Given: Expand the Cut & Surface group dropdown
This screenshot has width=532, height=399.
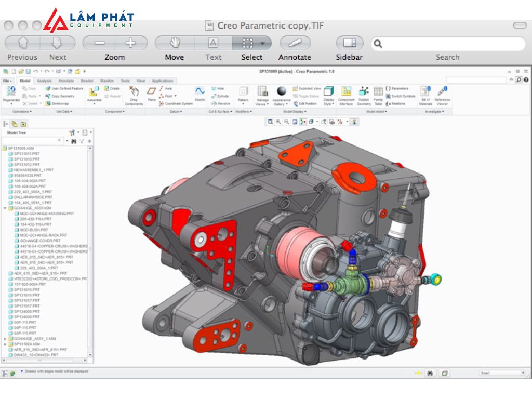Looking at the screenshot, I should coord(220,112).
